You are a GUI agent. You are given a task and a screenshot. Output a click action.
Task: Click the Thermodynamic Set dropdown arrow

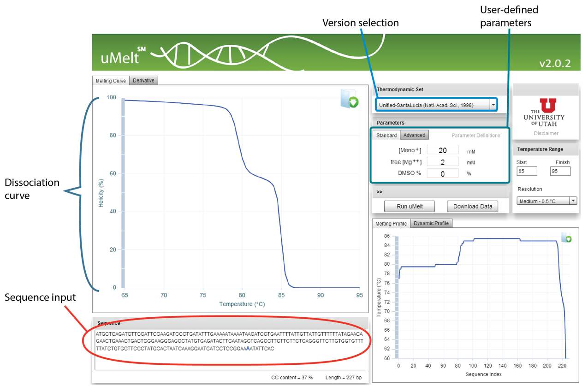(x=493, y=105)
